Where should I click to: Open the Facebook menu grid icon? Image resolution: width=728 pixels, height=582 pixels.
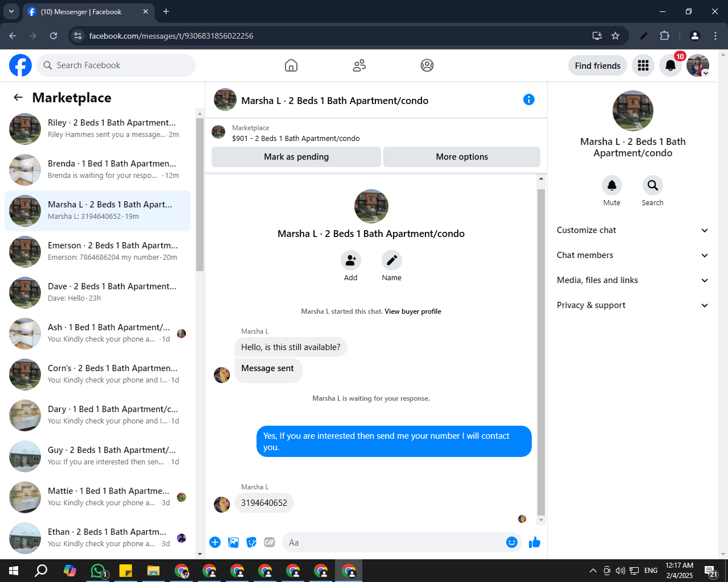[x=643, y=65]
